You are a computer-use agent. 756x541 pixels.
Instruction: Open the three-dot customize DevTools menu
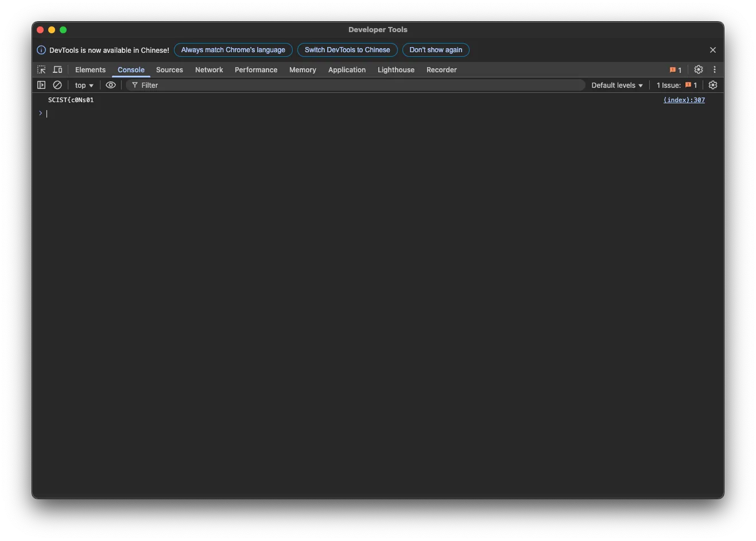[x=715, y=69]
